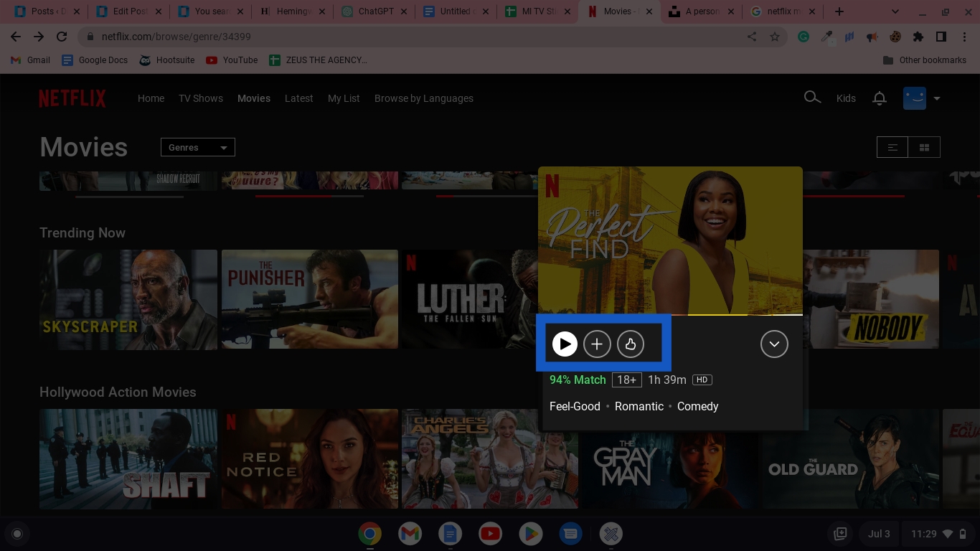Viewport: 980px width, 551px height.
Task: Add The Perfect Find to My List
Action: point(597,344)
